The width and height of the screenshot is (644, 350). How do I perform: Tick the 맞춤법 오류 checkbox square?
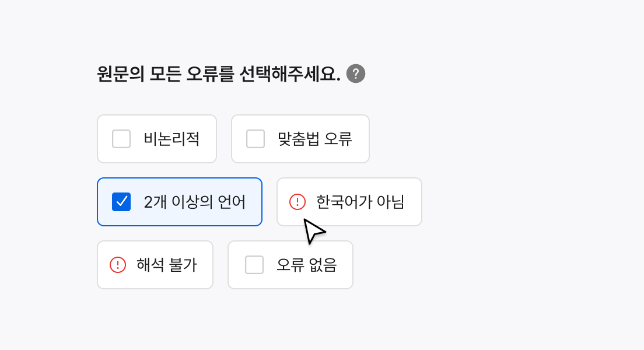[x=256, y=139]
